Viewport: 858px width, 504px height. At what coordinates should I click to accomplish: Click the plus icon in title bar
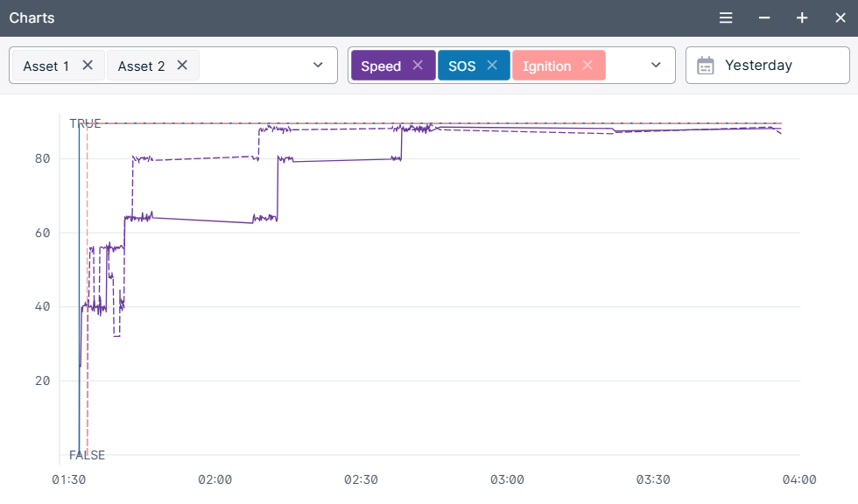tap(802, 18)
